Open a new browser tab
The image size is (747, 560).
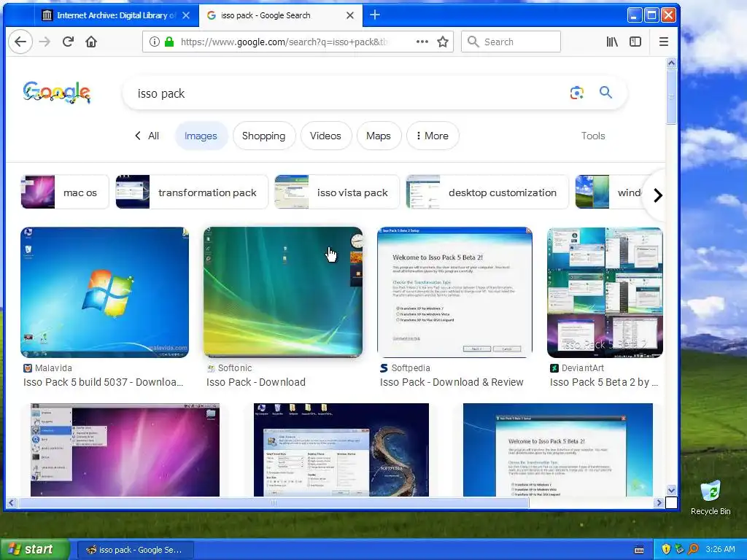(x=375, y=15)
